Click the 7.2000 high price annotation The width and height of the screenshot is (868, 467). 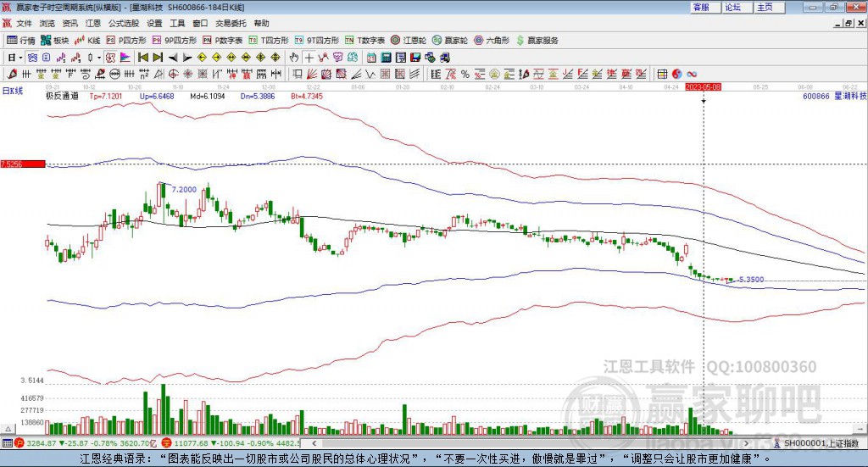point(184,189)
